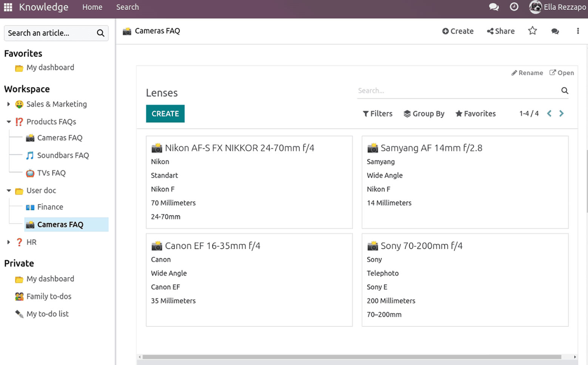Open My dashboard under Private

coord(50,279)
